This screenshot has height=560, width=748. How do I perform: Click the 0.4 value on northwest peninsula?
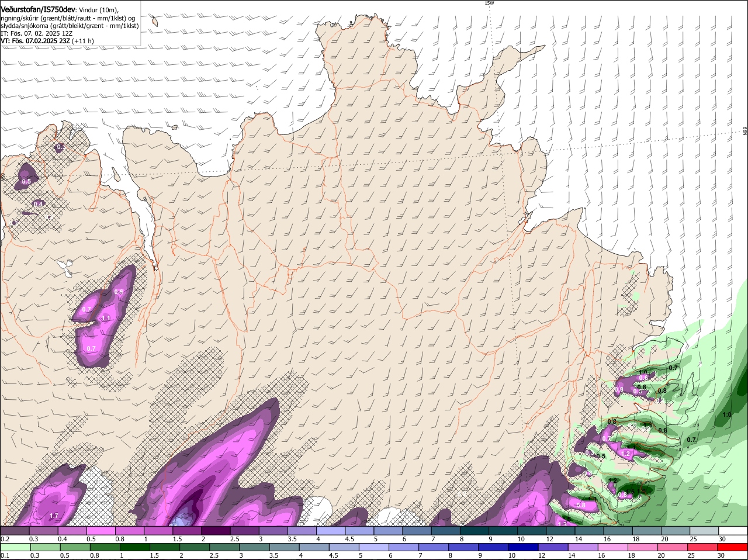pyautogui.click(x=38, y=204)
